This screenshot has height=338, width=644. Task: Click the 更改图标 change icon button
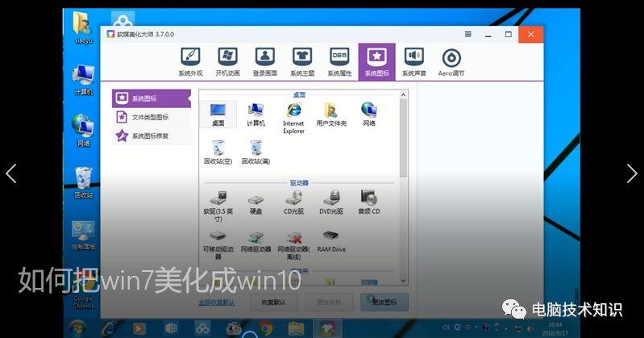[384, 303]
